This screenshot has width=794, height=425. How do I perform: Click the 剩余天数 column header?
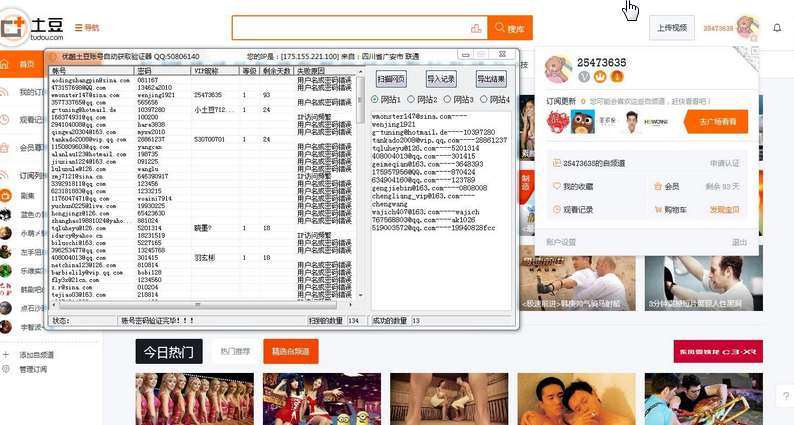pos(276,71)
